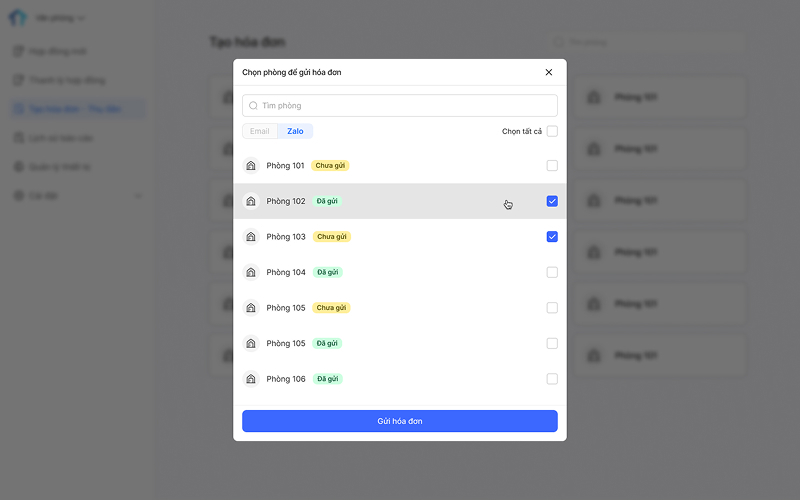
Task: Select the Phòng 104 checkbox
Action: coord(552,272)
